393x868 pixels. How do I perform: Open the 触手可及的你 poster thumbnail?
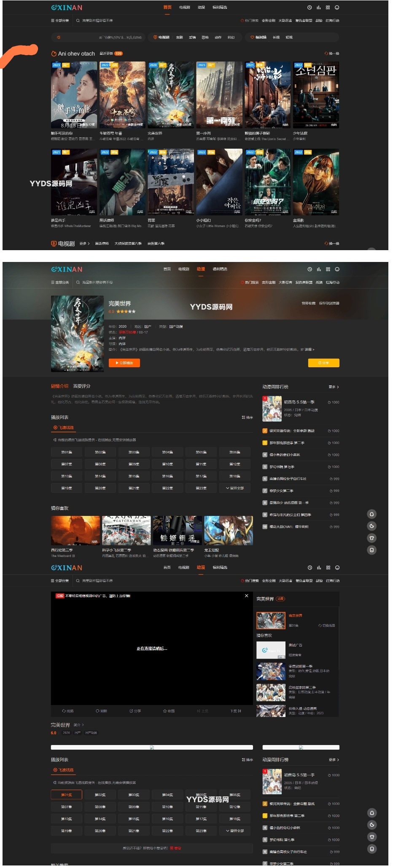pyautogui.click(x=74, y=95)
